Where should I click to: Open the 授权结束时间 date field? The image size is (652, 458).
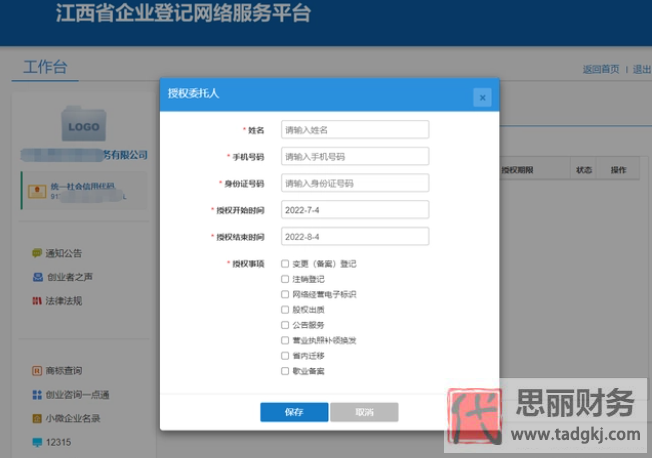click(355, 236)
